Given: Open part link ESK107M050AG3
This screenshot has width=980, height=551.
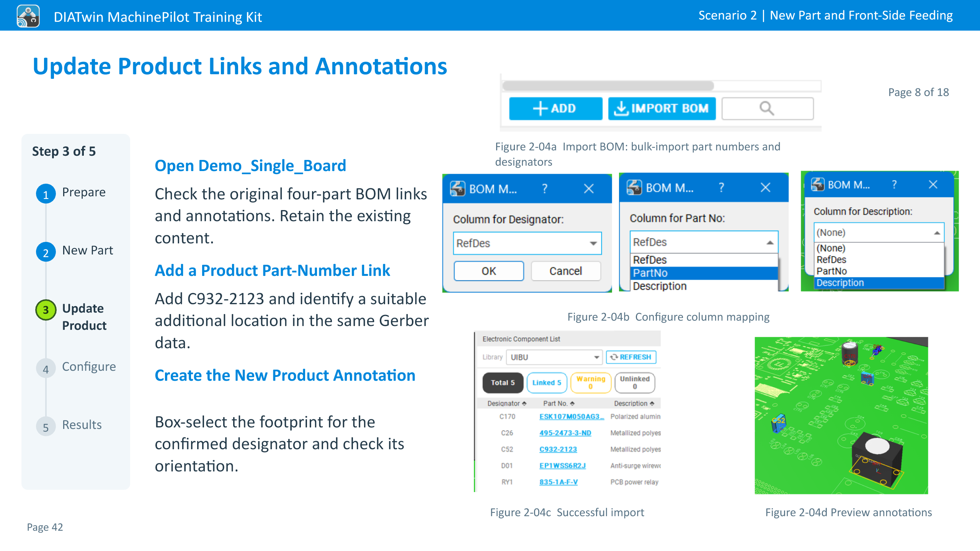Looking at the screenshot, I should click(x=572, y=417).
